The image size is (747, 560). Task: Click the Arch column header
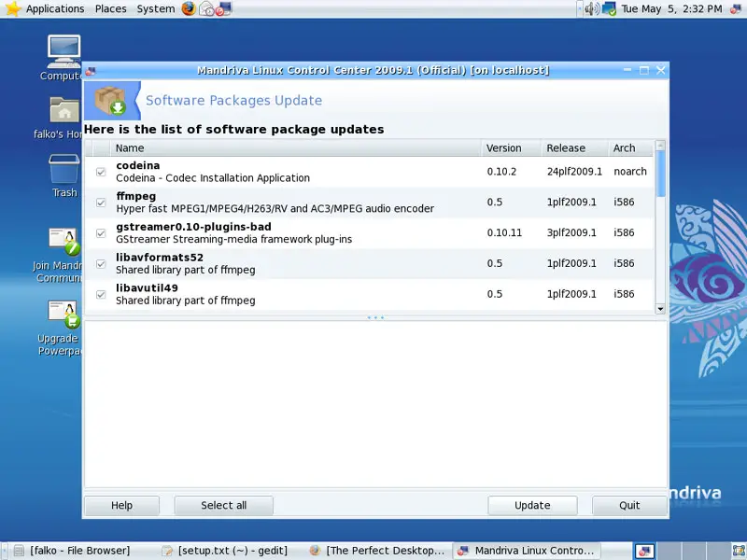point(631,148)
